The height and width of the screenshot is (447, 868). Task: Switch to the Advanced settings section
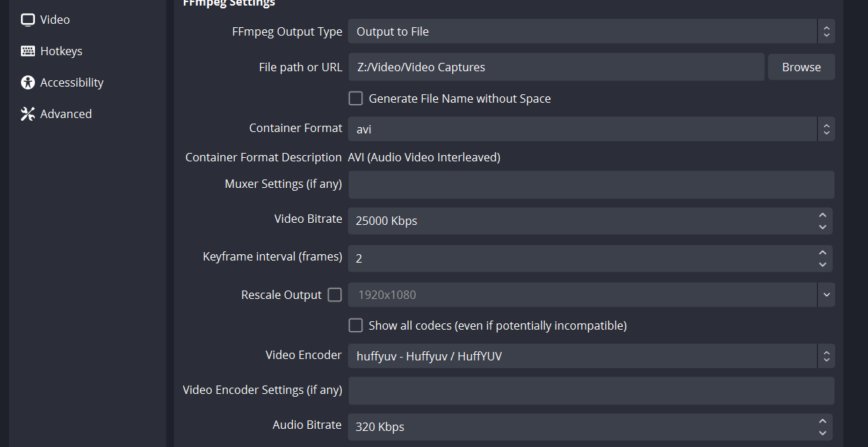66,114
